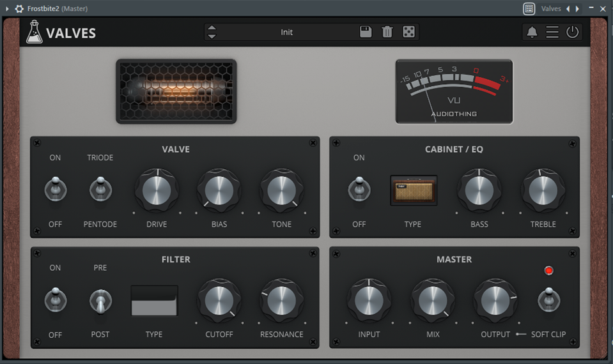This screenshot has height=364, width=613.
Task: Click the filter TYPE selector display
Action: (x=155, y=301)
